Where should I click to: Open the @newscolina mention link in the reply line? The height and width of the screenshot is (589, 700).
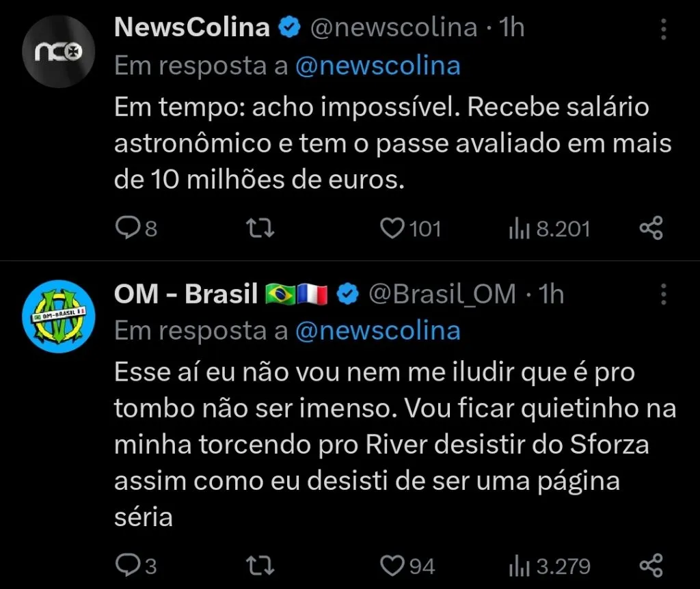(x=378, y=65)
